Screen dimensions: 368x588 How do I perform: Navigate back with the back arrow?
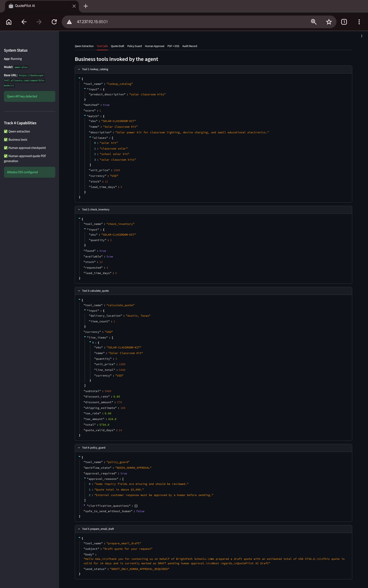point(24,22)
